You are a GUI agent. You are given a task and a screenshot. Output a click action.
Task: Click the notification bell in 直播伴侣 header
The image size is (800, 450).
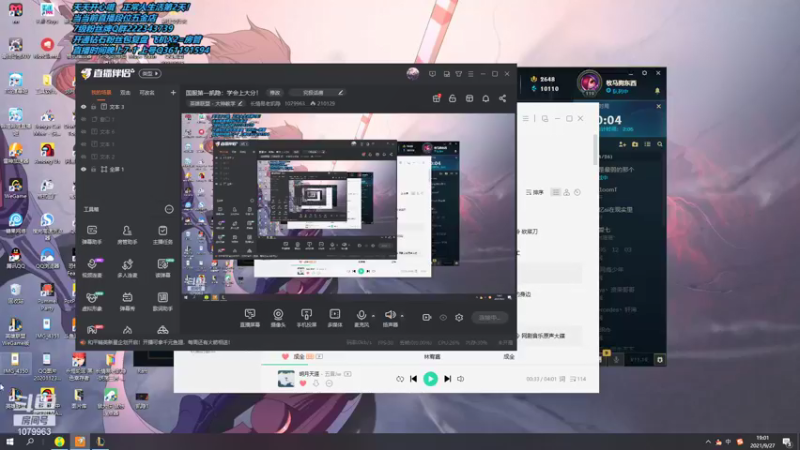coord(486,98)
